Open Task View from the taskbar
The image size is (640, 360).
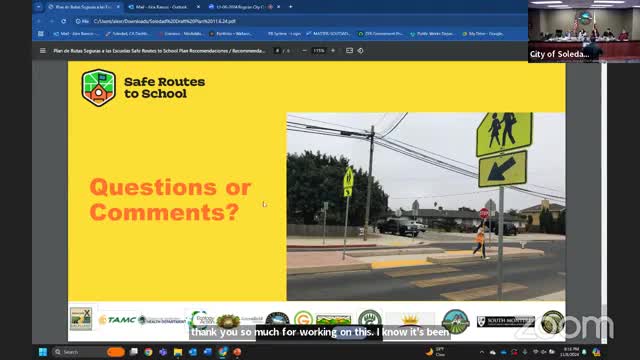(x=133, y=352)
